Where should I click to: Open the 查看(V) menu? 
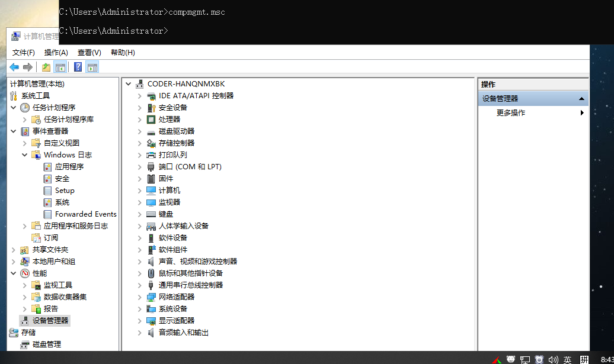tap(89, 53)
